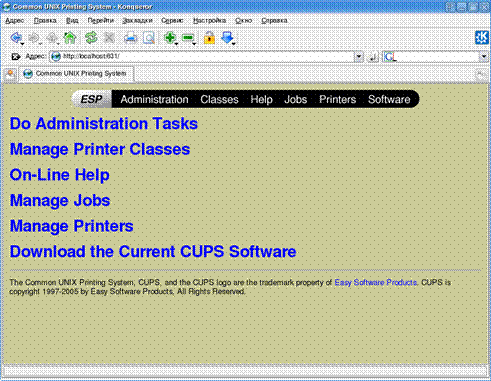The height and width of the screenshot is (381, 491).
Task: Open the Адрес menu
Action: (x=15, y=21)
